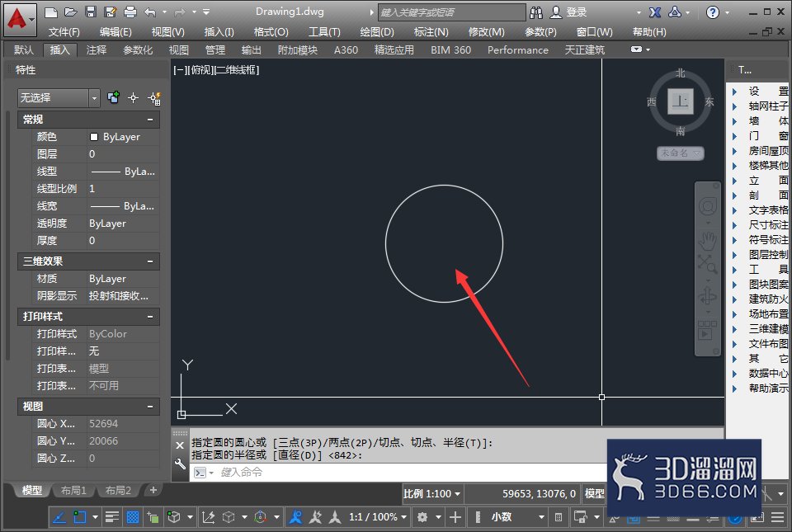792x532 pixels.
Task: Click the Save As icon with pencil
Action: (x=111, y=12)
